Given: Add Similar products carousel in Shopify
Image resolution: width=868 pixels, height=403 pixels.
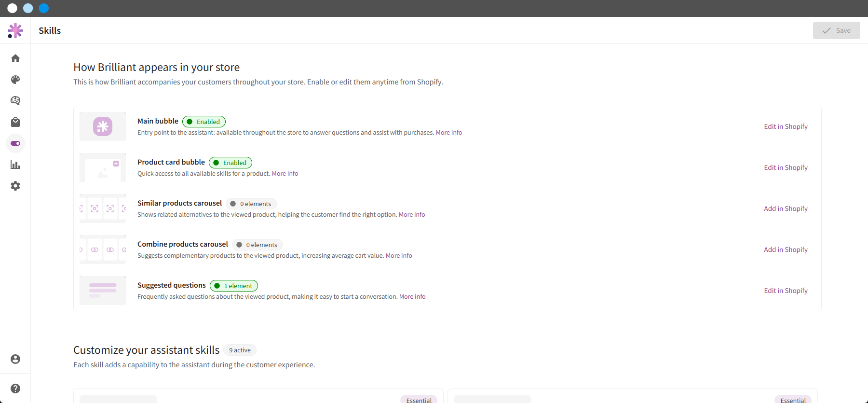Looking at the screenshot, I should tap(786, 208).
